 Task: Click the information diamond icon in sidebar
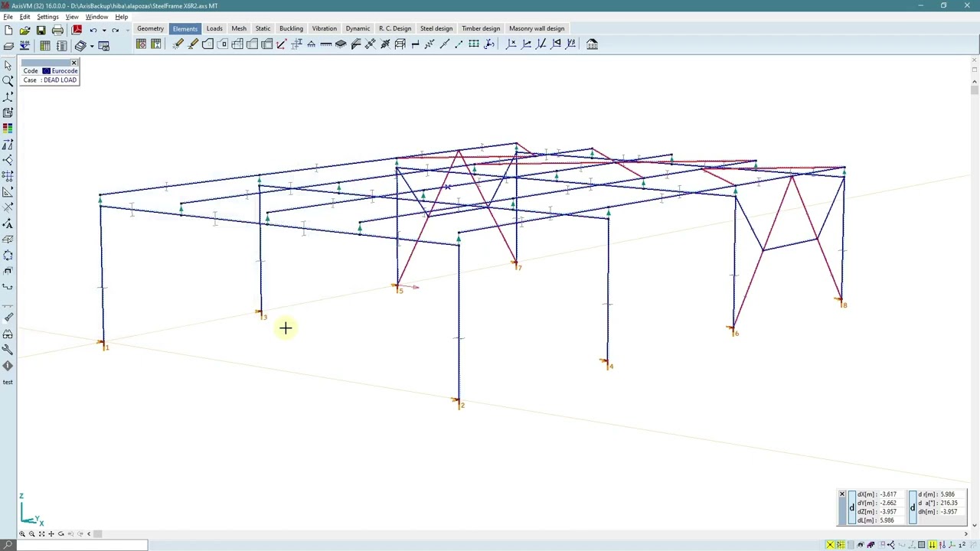(8, 366)
